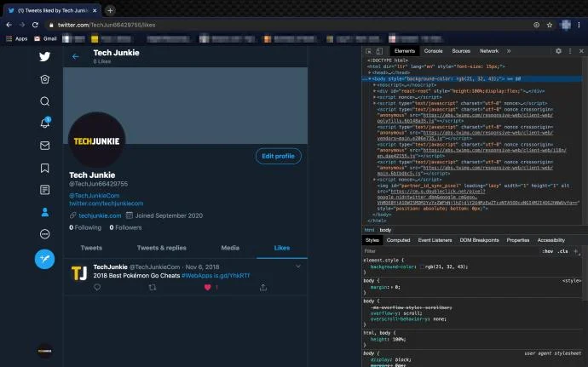Select html in the DOM breadcrumb
This screenshot has height=367, width=588.
[x=369, y=230]
